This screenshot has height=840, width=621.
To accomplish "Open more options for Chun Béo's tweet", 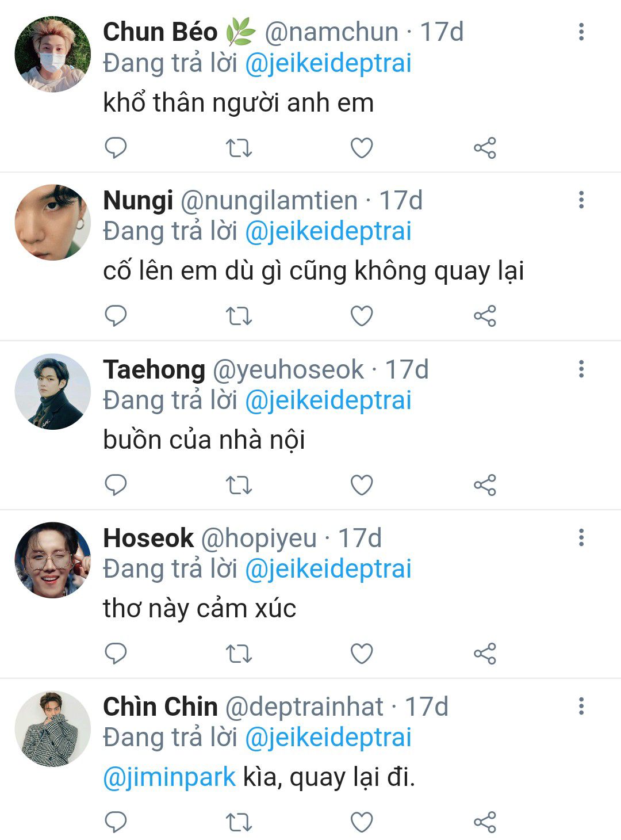I will [x=581, y=32].
